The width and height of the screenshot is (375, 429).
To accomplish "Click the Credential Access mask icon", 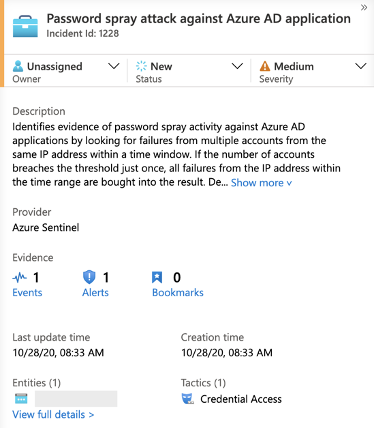I will pyautogui.click(x=188, y=399).
